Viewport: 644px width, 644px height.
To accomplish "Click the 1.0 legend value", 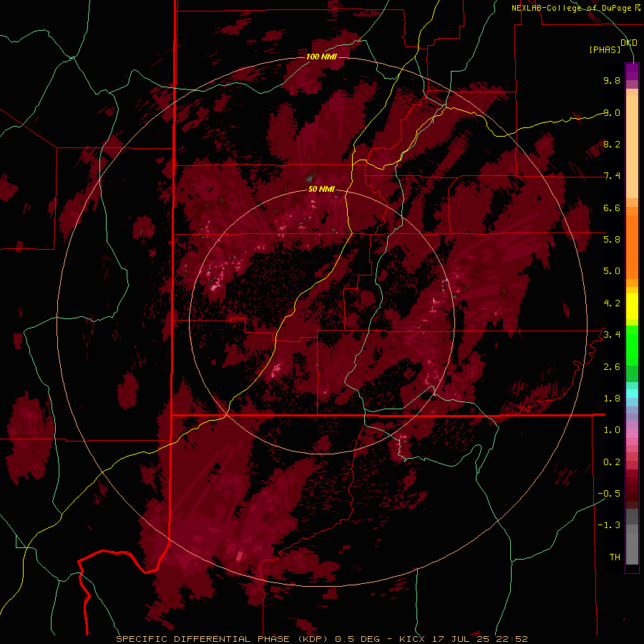I will [612, 429].
